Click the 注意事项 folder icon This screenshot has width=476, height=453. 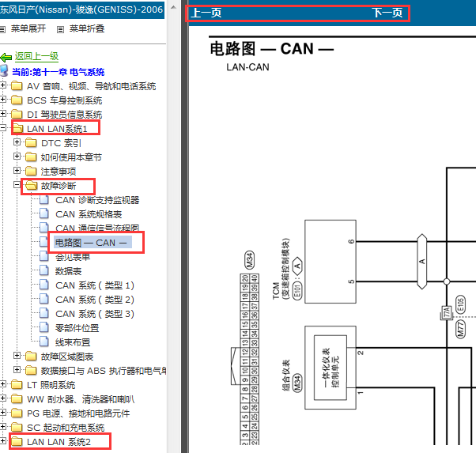tap(31, 172)
